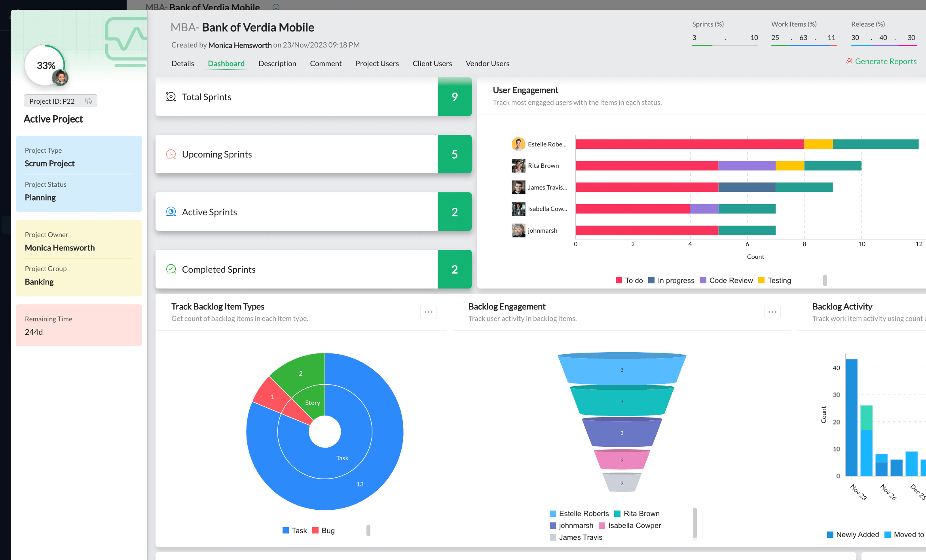Toggle Rita Brown legend in Backlog Engagement
Image resolution: width=926 pixels, height=560 pixels.
point(636,513)
